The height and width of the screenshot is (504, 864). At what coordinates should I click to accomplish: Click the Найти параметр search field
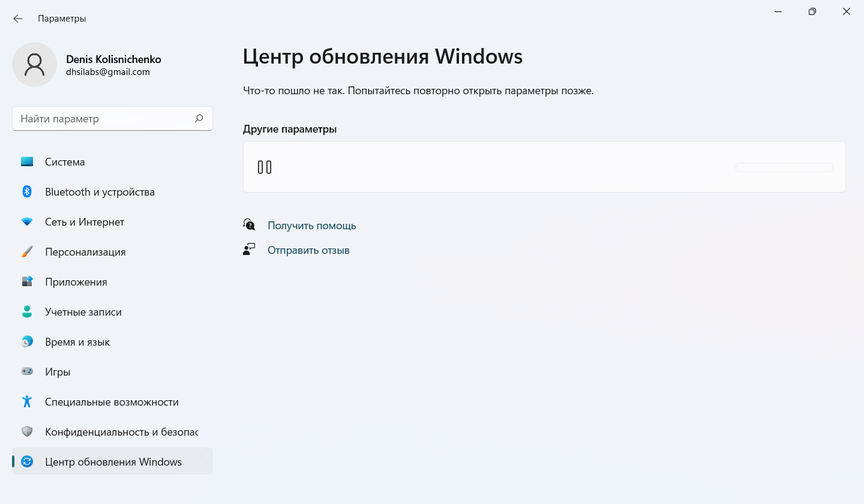(x=102, y=119)
